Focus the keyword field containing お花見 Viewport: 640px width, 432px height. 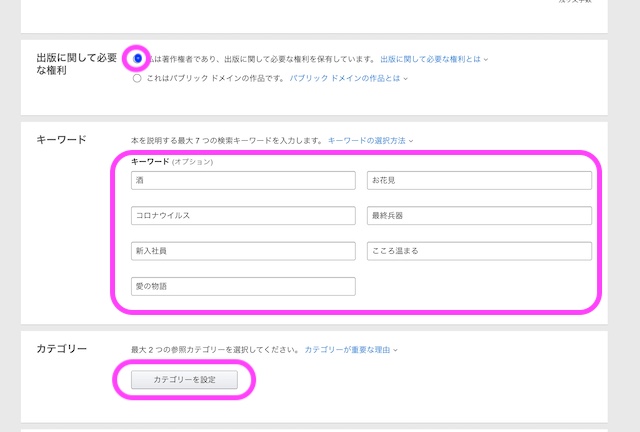(479, 180)
